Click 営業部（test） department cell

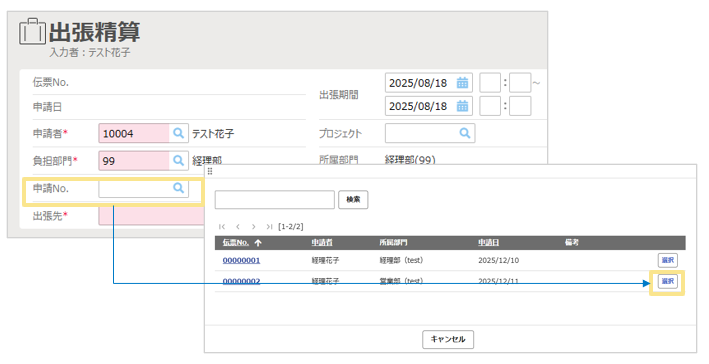401,281
